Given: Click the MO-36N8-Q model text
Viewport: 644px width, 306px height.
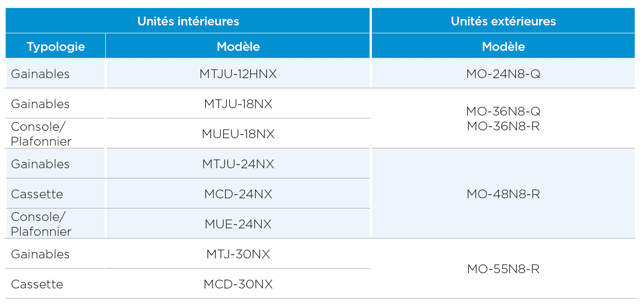Looking at the screenshot, I should point(503,111).
